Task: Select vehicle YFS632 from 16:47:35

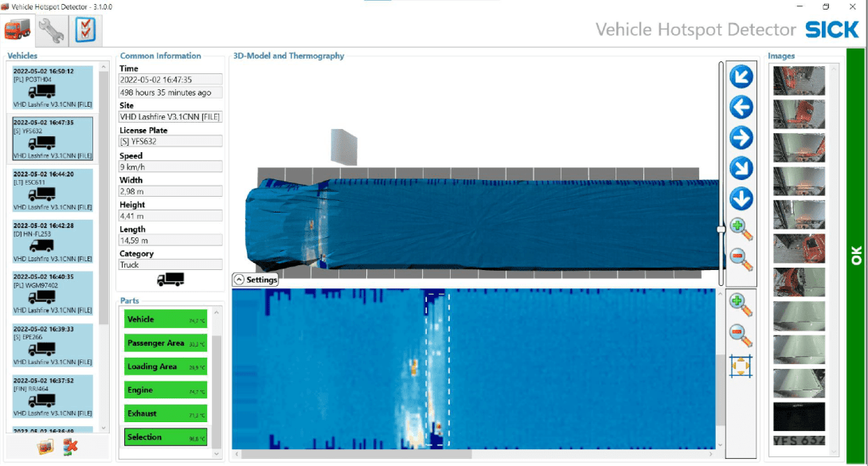Action: pos(53,139)
